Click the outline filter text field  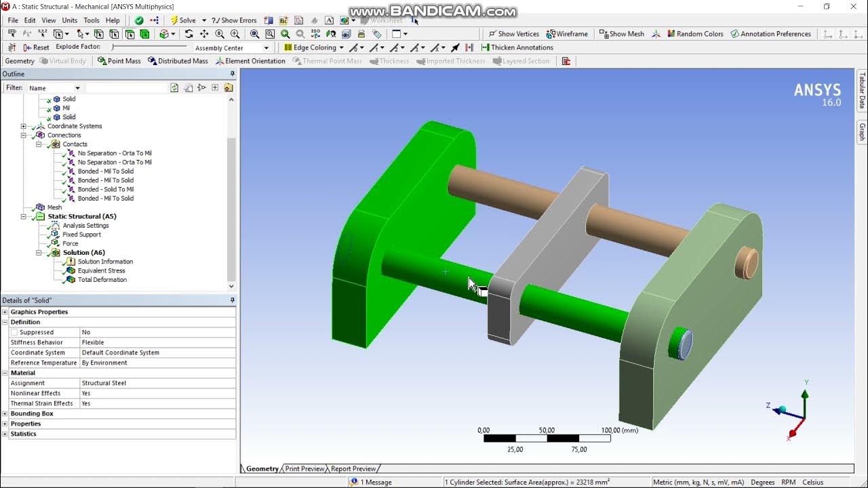coord(126,88)
